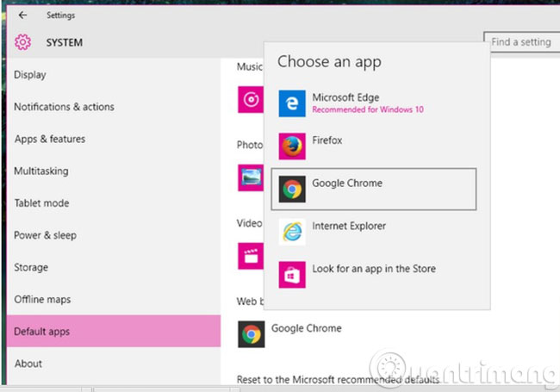Select the Microsoft Edge icon

292,103
